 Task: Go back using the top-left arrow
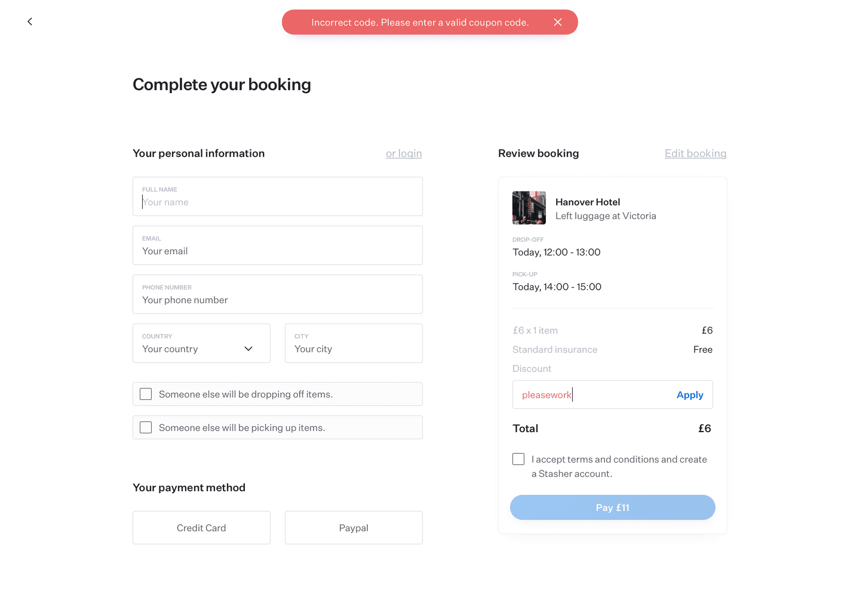pos(30,21)
